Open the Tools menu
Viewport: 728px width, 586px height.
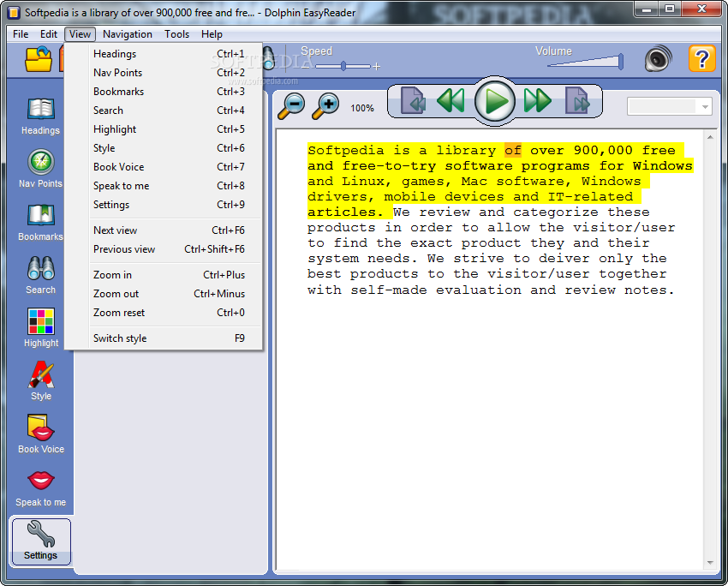(x=176, y=34)
